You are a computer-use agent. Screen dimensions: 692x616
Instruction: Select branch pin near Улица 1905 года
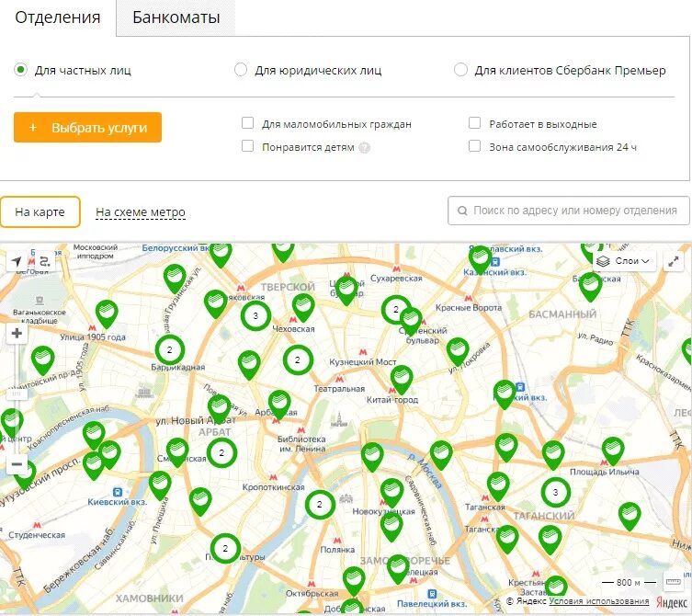[x=107, y=313]
